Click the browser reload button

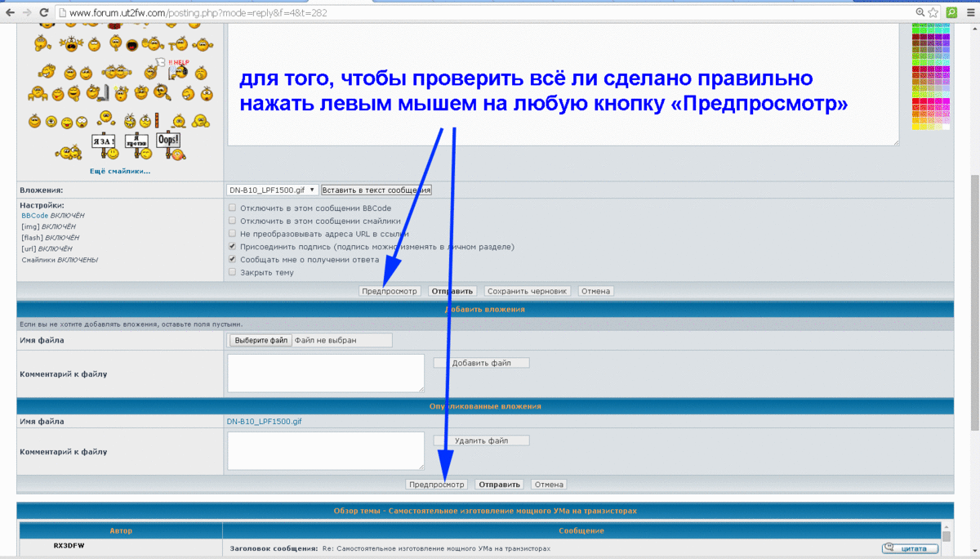45,13
